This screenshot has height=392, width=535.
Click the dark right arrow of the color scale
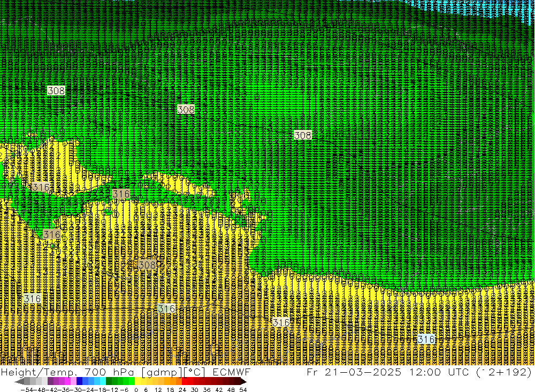(243, 382)
